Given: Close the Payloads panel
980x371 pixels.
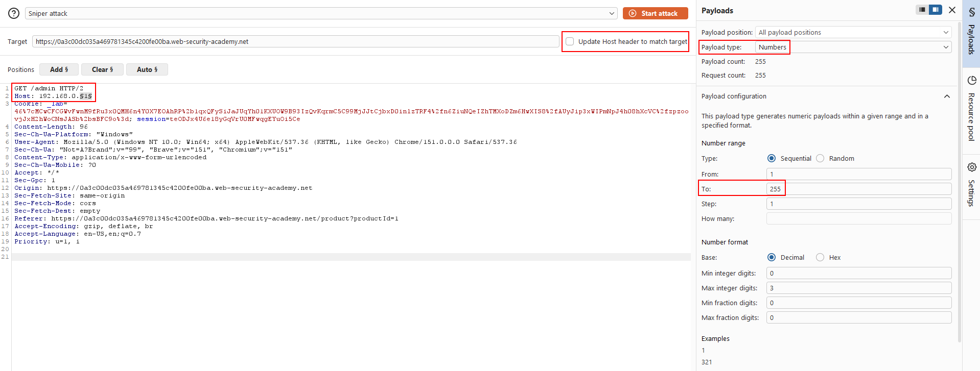Looking at the screenshot, I should coord(952,10).
